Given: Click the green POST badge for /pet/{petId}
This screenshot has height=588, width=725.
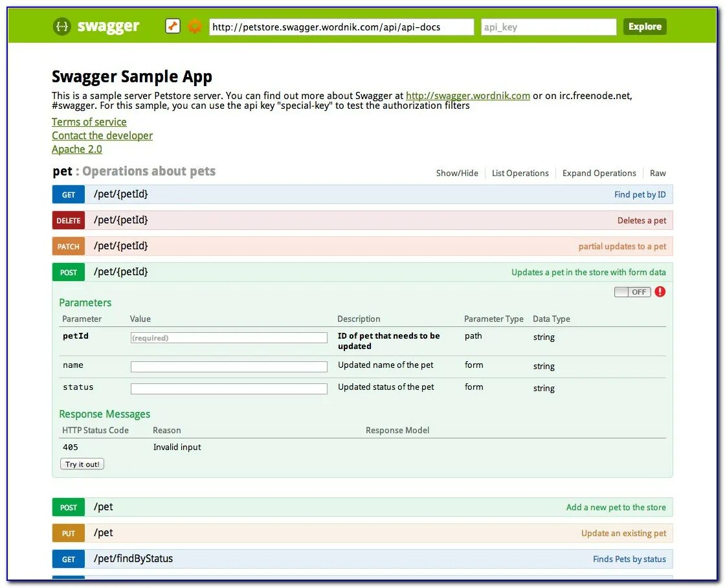Looking at the screenshot, I should (x=69, y=272).
